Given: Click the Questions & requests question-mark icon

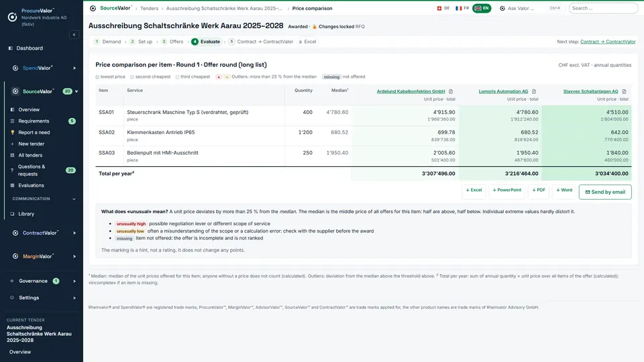Looking at the screenshot, I should [x=12, y=170].
